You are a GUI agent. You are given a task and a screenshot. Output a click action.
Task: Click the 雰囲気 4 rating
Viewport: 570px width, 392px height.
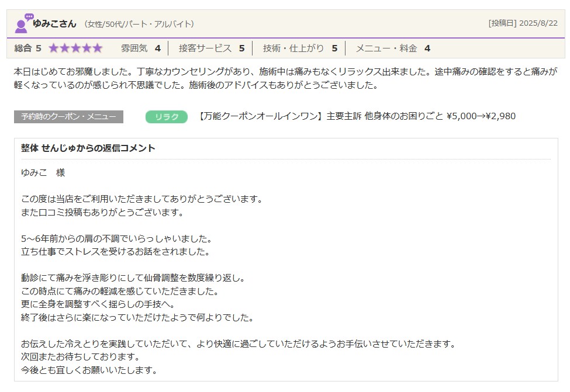pyautogui.click(x=141, y=48)
